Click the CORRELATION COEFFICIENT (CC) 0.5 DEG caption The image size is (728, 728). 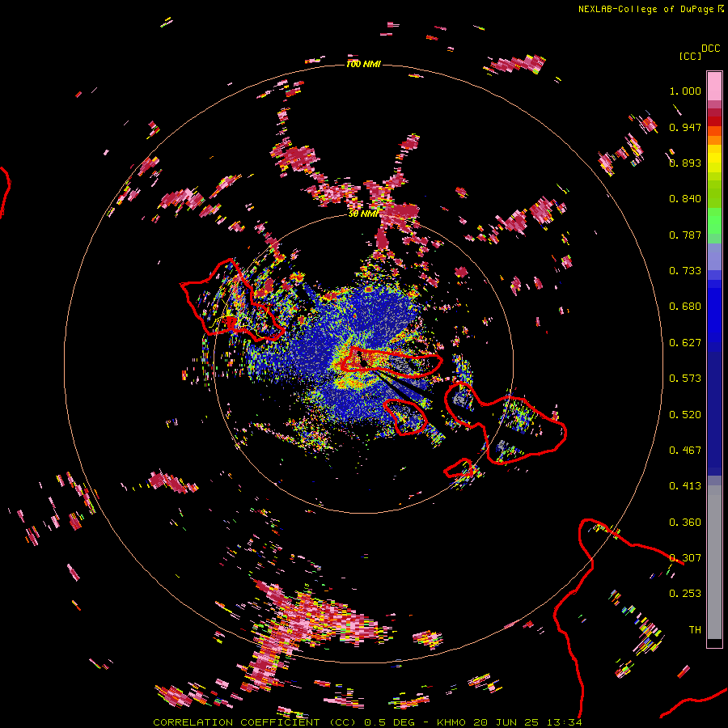pyautogui.click(x=284, y=722)
